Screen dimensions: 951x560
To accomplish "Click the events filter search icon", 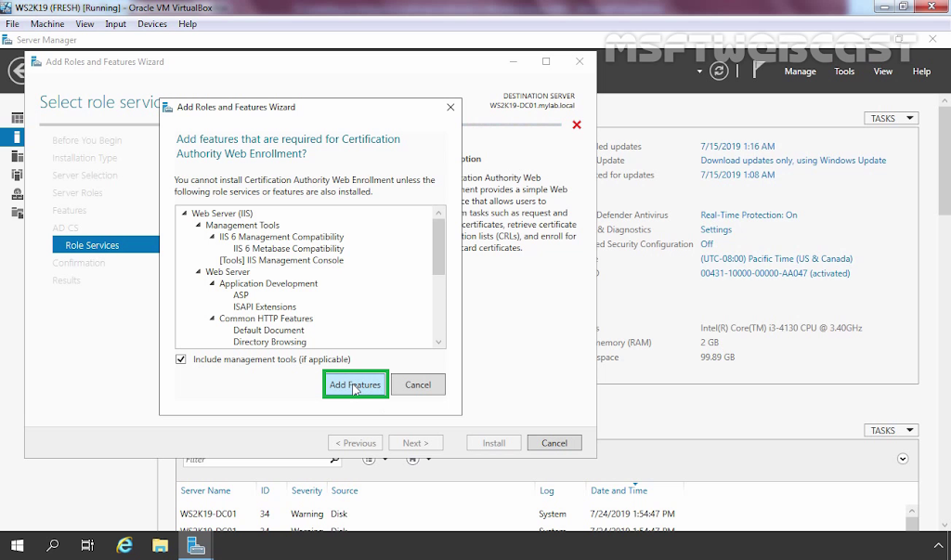I will pos(334,460).
